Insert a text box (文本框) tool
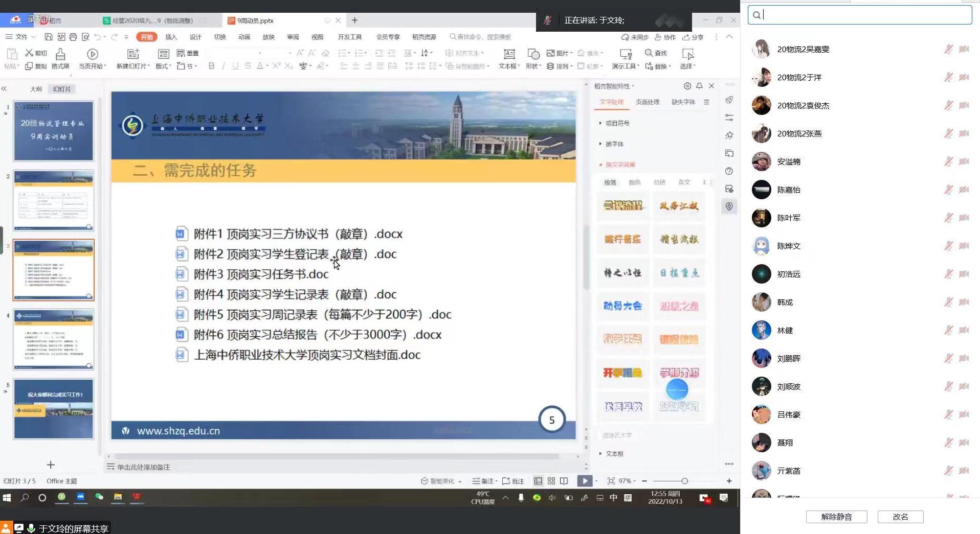Screen dimensions: 980x534 click(x=509, y=54)
